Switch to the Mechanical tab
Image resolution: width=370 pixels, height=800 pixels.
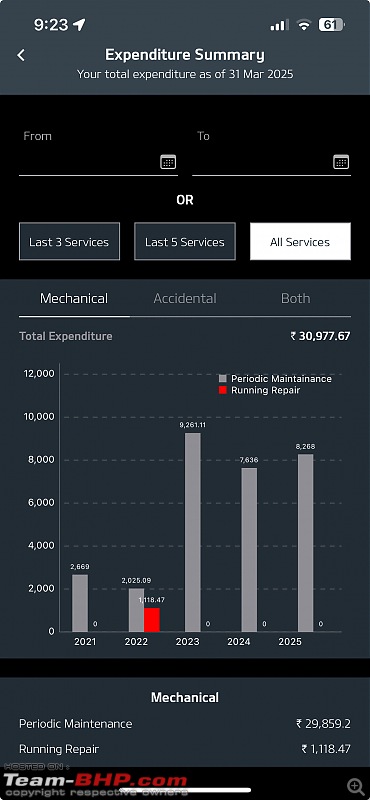74,298
